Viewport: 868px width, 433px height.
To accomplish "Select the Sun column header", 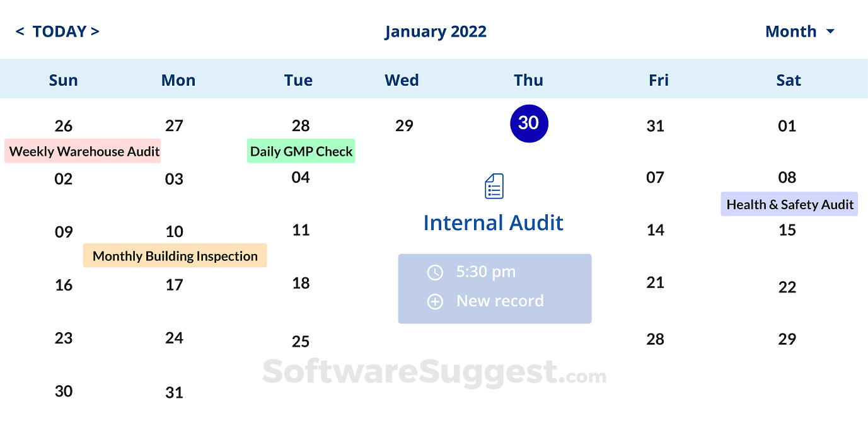I will point(63,80).
